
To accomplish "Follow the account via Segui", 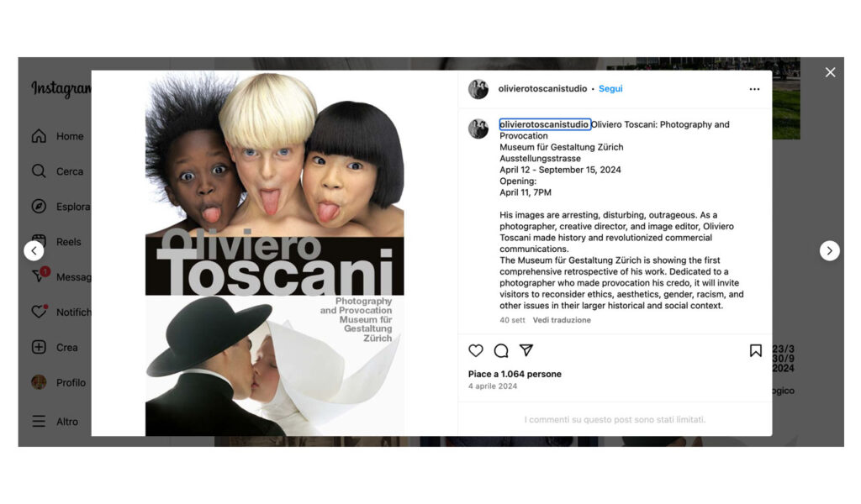I will (x=610, y=88).
